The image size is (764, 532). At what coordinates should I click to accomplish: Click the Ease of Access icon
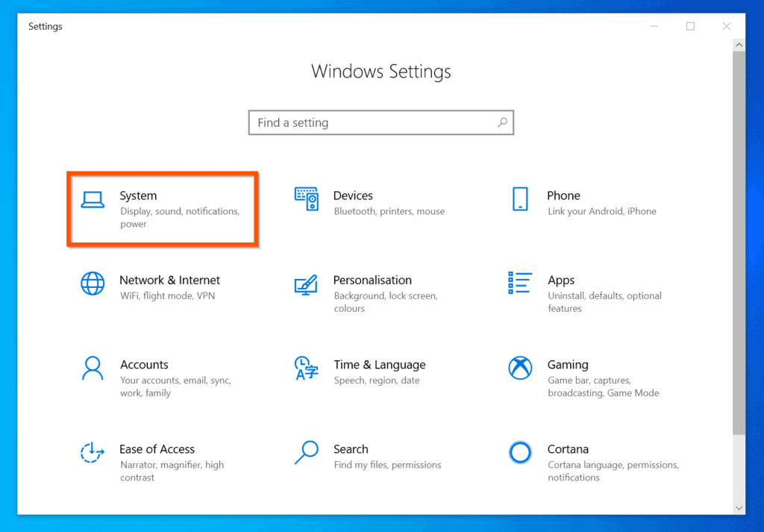[93, 453]
